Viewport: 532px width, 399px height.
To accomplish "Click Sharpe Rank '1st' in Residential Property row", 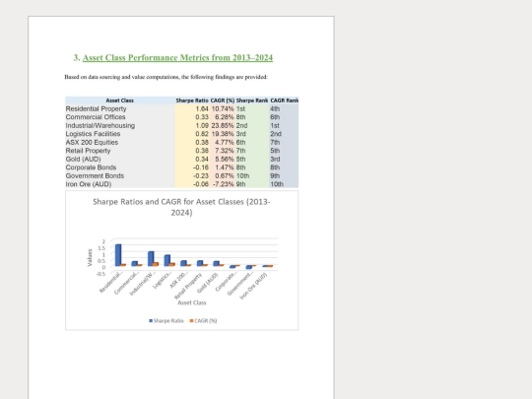I will point(240,109).
